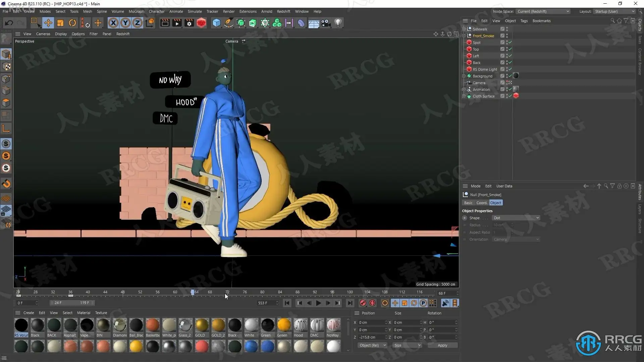The width and height of the screenshot is (644, 362).
Task: Toggle X axis lock
Action: 113,23
